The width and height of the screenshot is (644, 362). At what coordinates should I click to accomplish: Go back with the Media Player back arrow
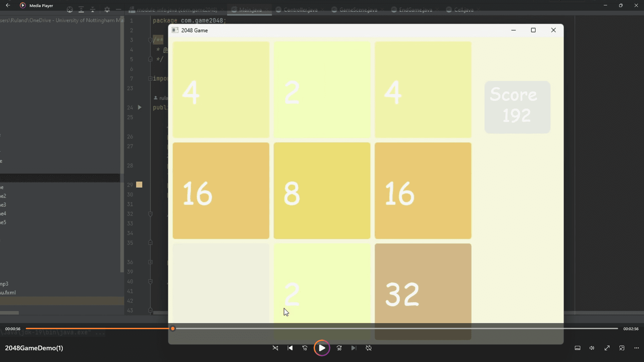(8, 5)
